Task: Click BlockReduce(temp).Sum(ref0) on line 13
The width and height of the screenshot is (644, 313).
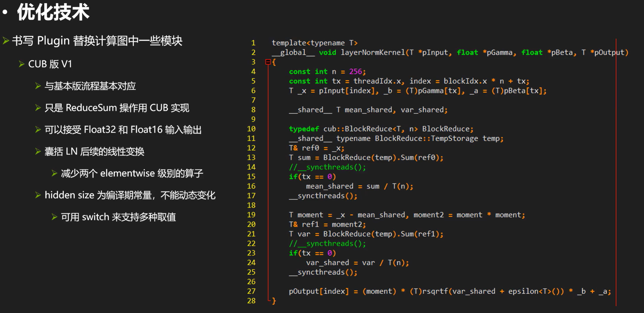Action: [381, 158]
